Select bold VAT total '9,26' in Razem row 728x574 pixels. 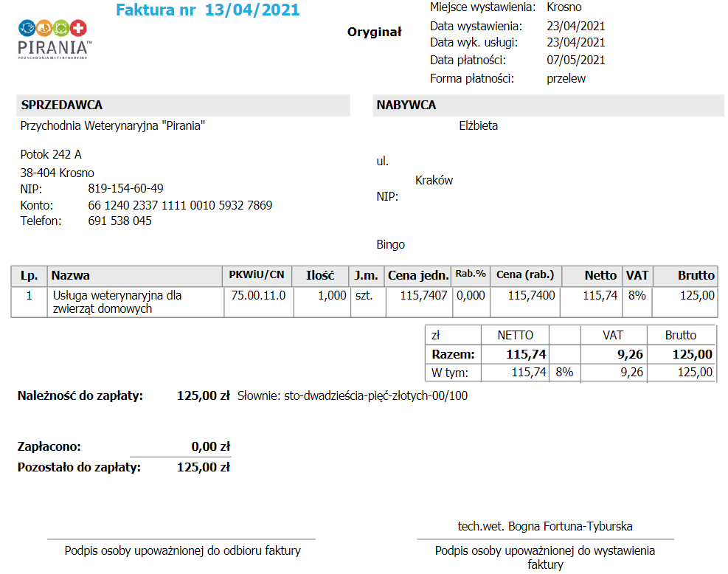click(630, 354)
